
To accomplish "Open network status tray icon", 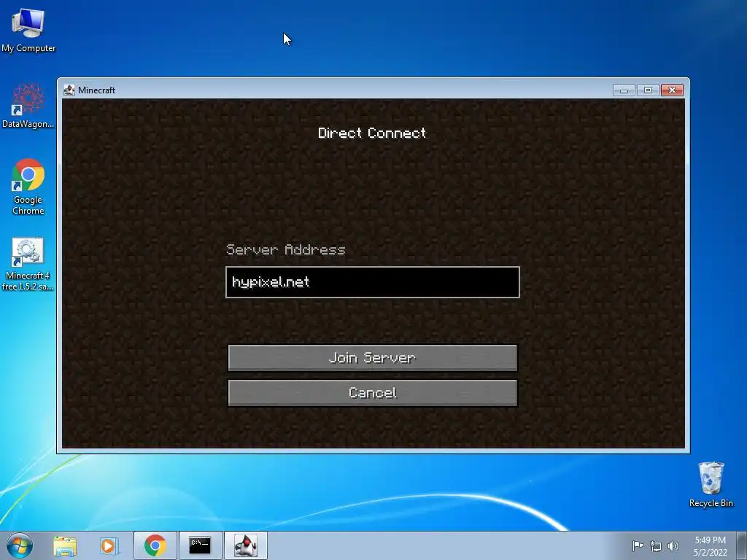I will (656, 546).
